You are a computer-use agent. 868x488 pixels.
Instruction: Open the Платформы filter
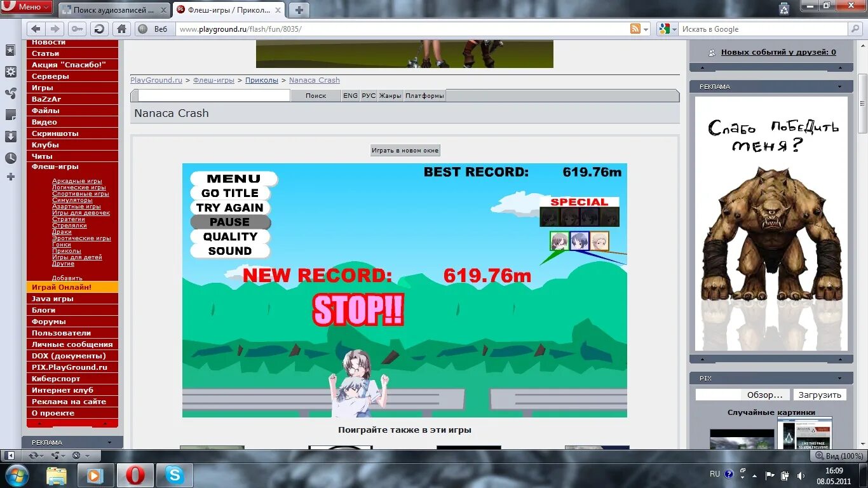point(424,96)
